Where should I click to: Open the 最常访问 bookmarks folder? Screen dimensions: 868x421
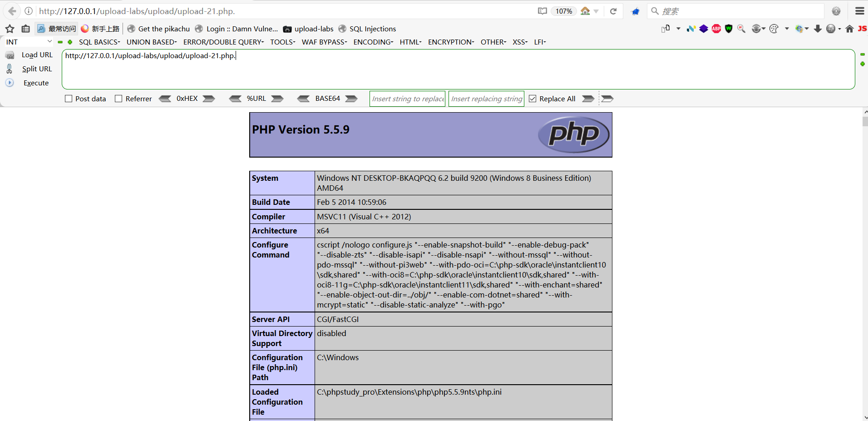point(57,29)
